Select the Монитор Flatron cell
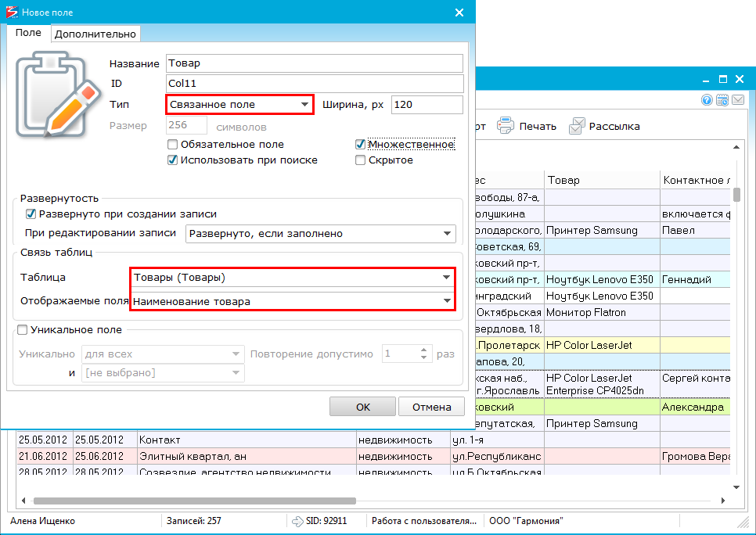Viewport: 756px width, 535px height. pos(602,312)
